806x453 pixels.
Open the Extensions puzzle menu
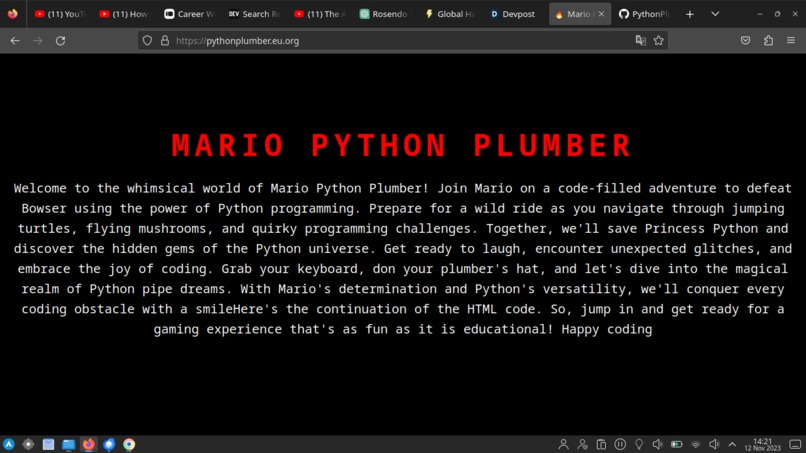click(768, 41)
